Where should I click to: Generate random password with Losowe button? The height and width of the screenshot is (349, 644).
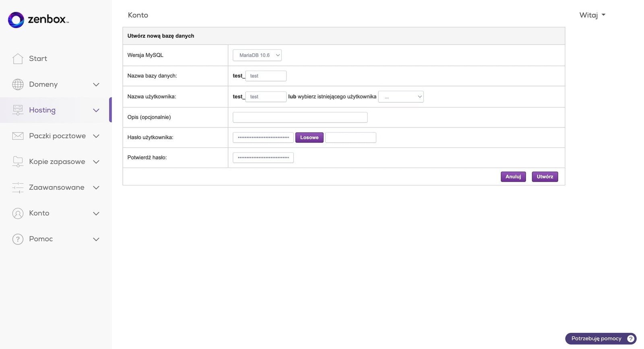point(309,137)
